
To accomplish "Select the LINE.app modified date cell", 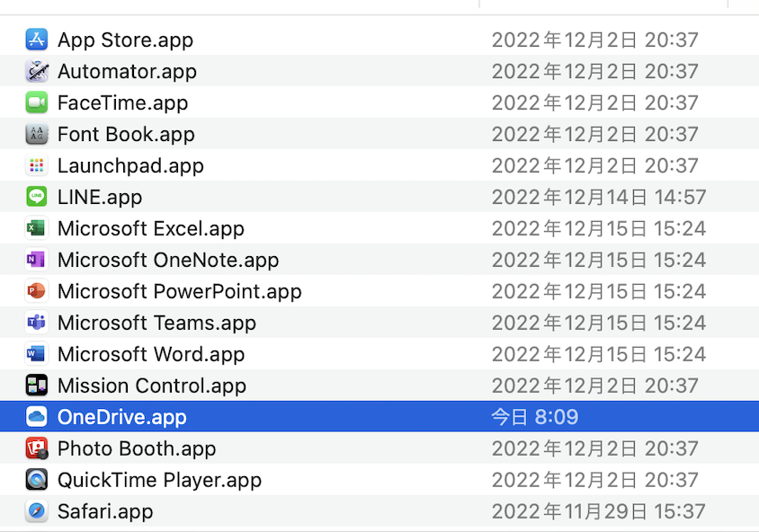I will 599,197.
